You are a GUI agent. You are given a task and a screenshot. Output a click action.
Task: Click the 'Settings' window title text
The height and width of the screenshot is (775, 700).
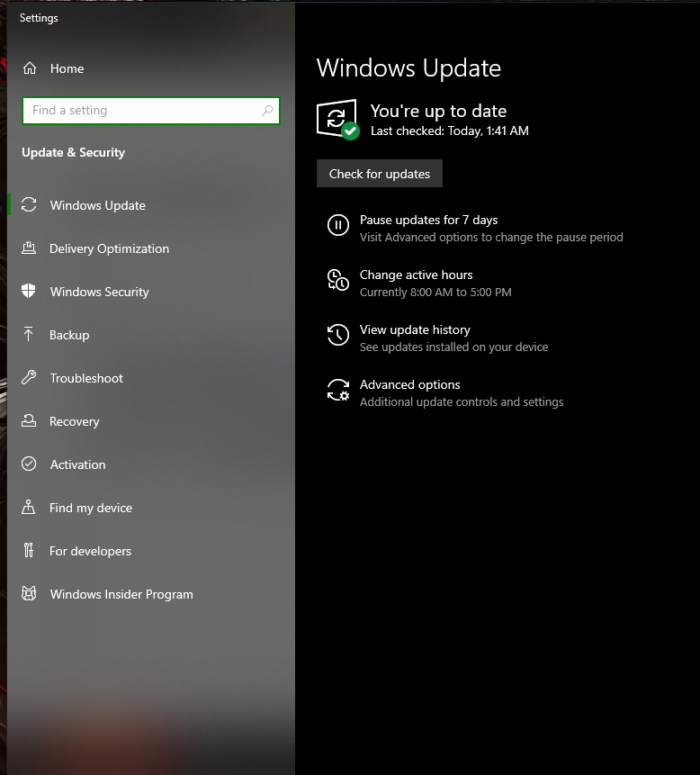[39, 18]
